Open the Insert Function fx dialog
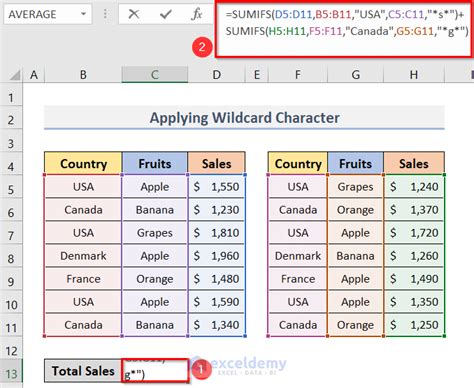474x388 pixels. (x=197, y=14)
